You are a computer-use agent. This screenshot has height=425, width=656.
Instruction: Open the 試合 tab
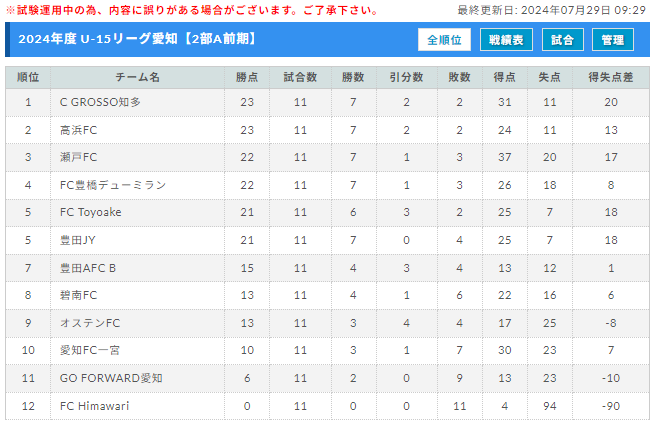(x=562, y=40)
